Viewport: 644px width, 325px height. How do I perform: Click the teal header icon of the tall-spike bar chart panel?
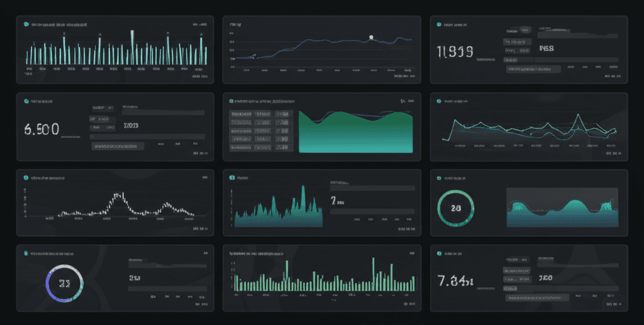[x=26, y=25]
